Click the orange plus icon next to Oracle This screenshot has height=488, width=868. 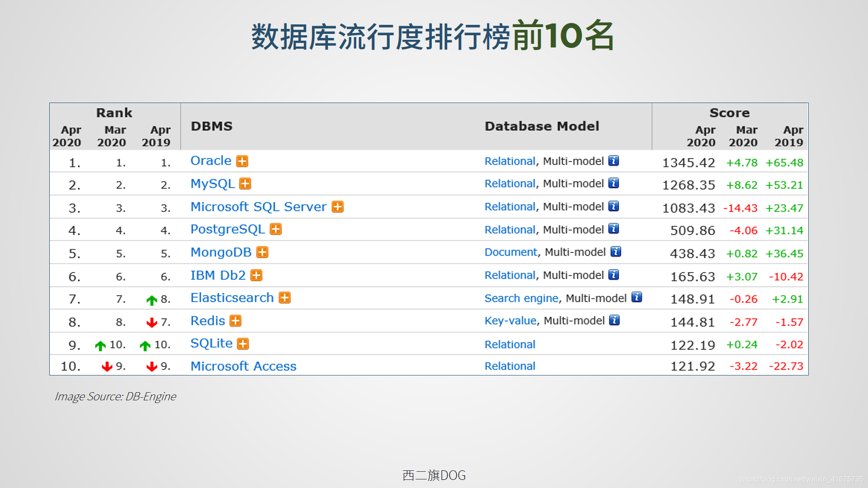click(x=242, y=161)
